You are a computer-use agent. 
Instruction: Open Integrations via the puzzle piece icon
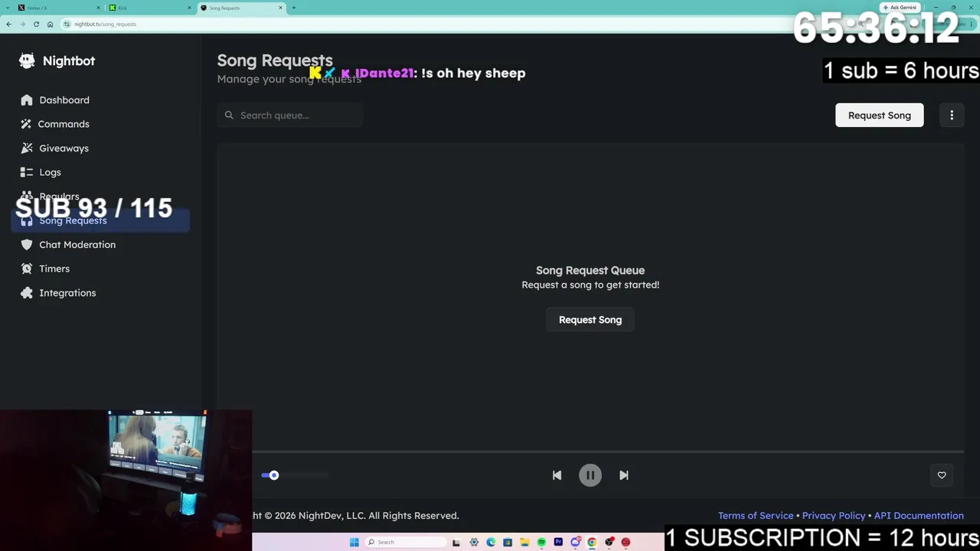(x=27, y=293)
